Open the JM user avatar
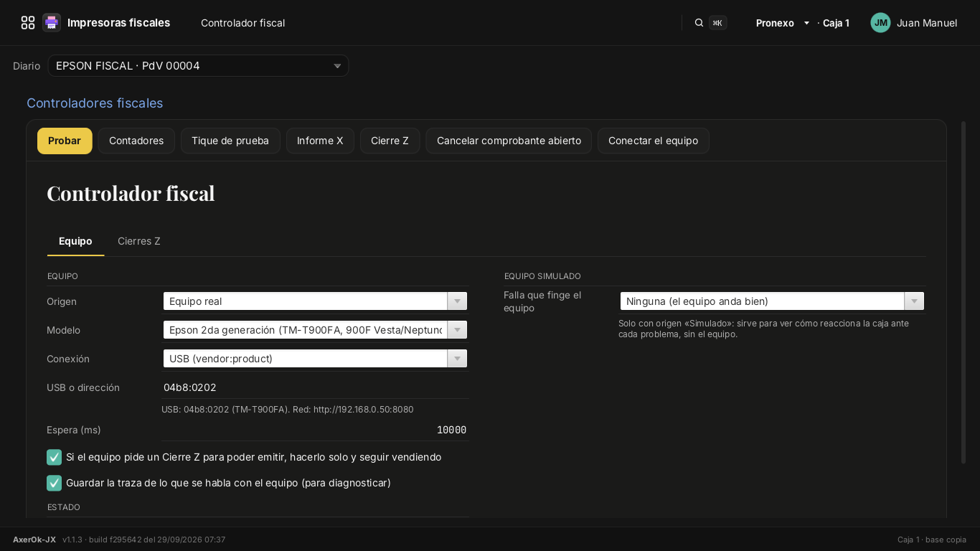This screenshot has width=980, height=551. click(880, 23)
